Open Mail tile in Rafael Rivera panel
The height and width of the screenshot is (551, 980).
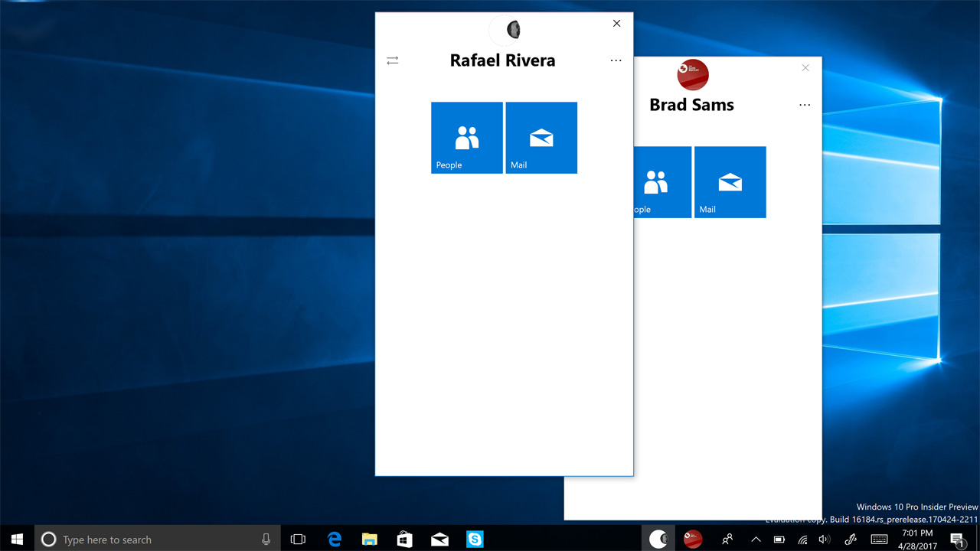click(541, 138)
